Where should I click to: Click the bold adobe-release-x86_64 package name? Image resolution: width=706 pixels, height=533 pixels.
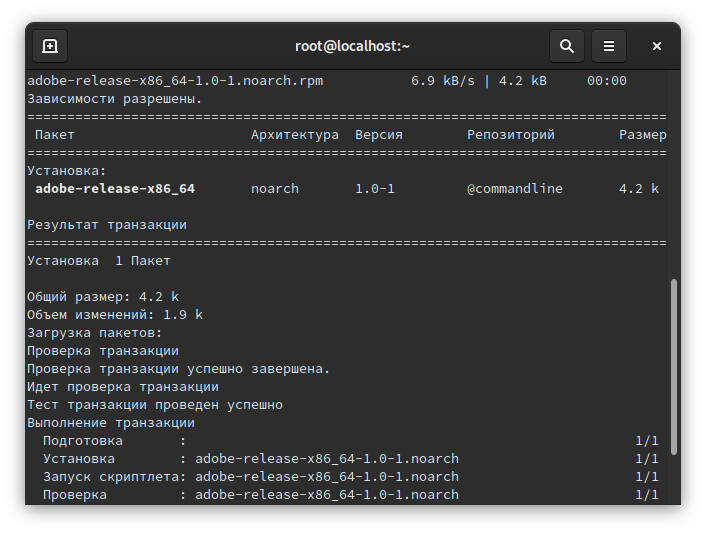coord(115,189)
